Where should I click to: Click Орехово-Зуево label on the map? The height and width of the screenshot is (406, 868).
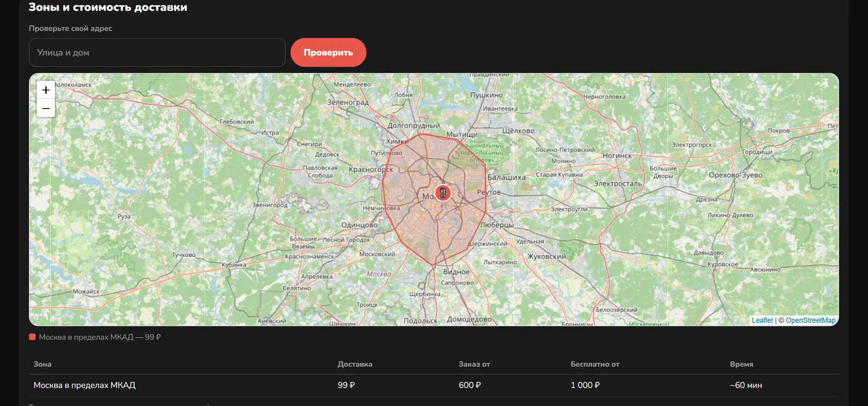(736, 175)
